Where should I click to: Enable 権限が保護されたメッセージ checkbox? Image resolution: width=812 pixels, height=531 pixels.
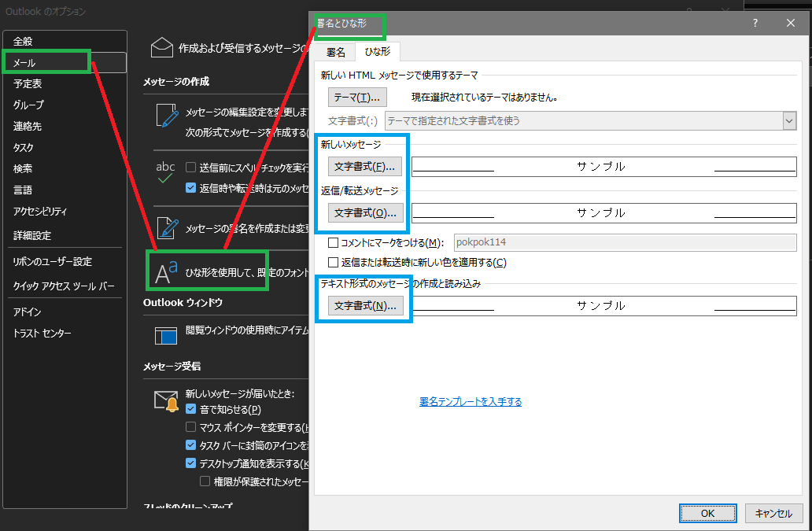coord(205,481)
